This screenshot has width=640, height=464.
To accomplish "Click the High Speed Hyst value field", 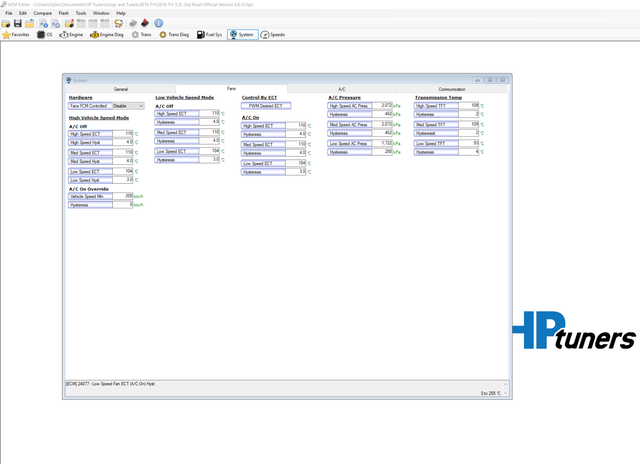I will point(123,142).
